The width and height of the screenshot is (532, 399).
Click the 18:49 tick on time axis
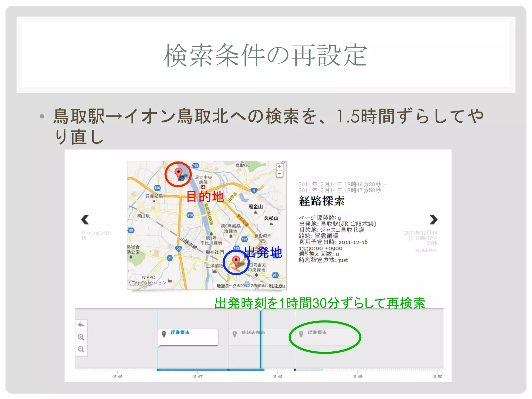click(x=357, y=376)
